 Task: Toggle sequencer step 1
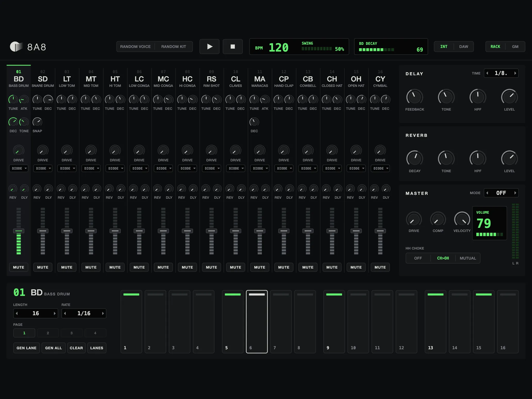pyautogui.click(x=131, y=322)
